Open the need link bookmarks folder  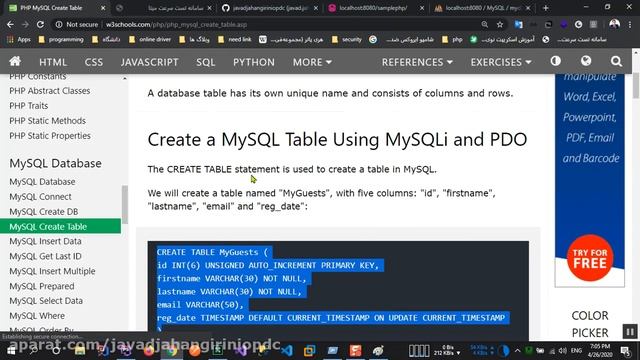pos(235,40)
